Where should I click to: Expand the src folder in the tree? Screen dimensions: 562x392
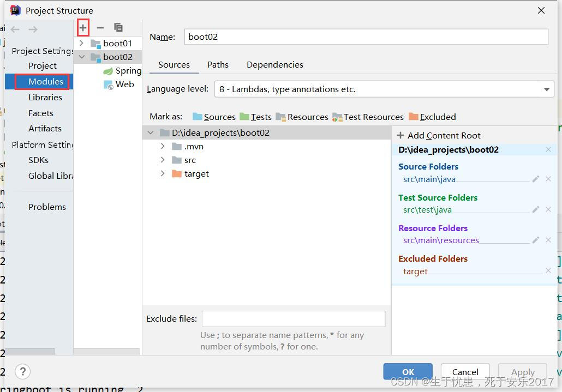point(162,160)
